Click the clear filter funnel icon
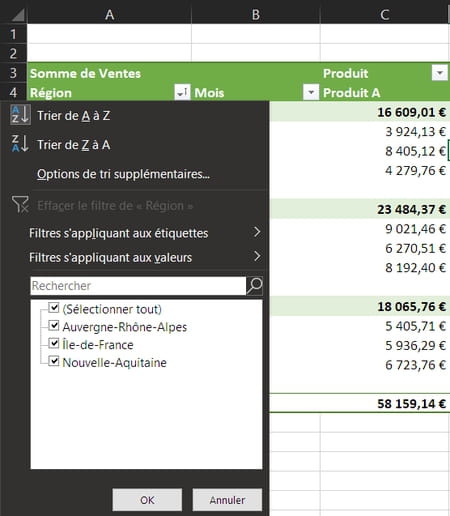 [x=20, y=204]
